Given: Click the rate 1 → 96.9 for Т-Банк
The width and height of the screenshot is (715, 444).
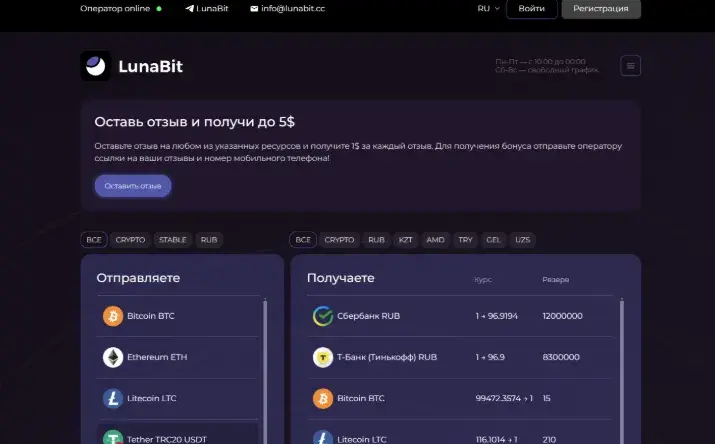Looking at the screenshot, I should 490,357.
